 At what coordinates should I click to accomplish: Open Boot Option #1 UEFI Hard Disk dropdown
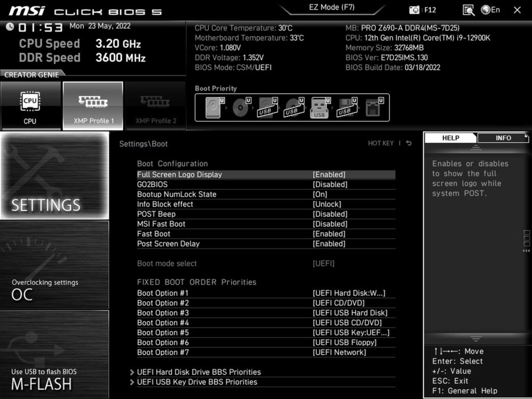[349, 293]
